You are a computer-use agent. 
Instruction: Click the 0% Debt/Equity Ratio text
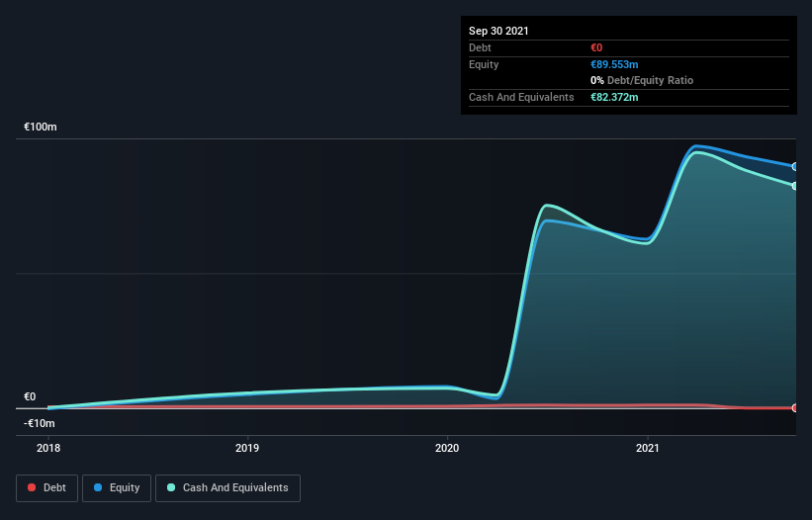click(642, 81)
